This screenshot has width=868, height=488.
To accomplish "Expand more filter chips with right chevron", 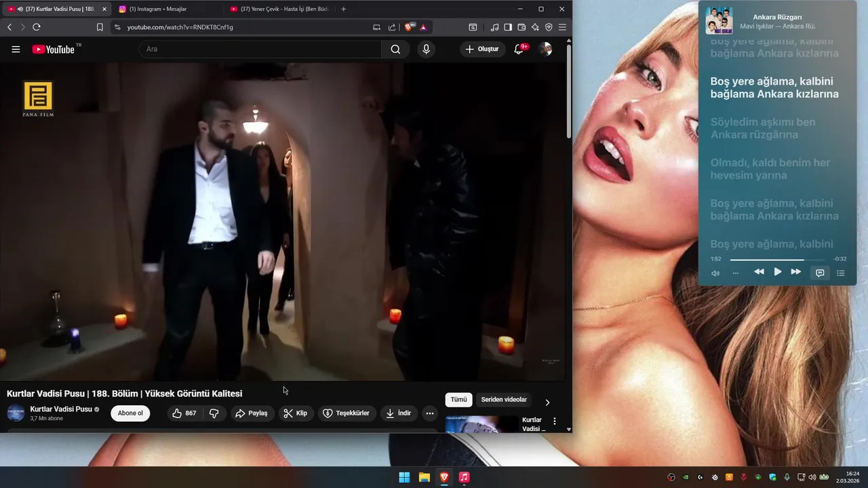I will [x=548, y=402].
